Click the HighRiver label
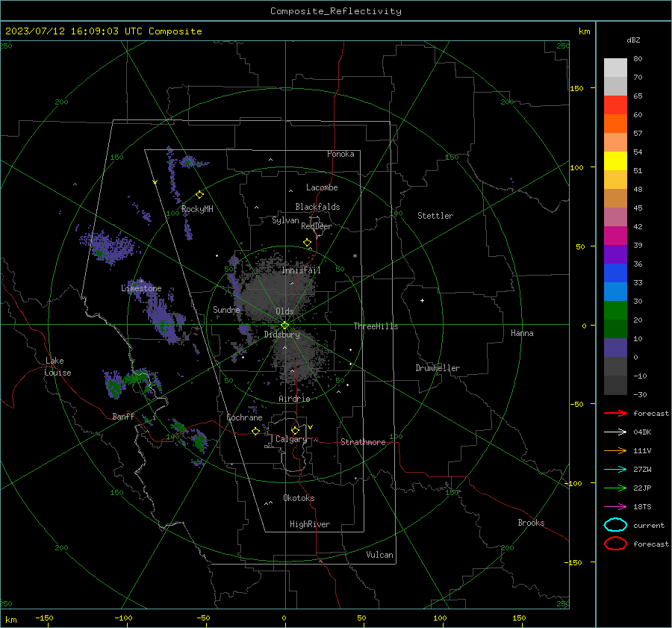This screenshot has width=672, height=628. tap(310, 524)
